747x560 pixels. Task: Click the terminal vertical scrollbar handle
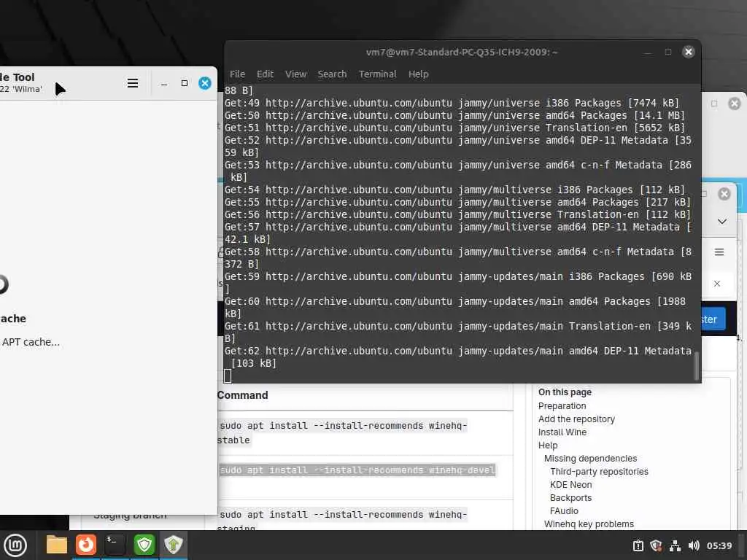point(697,366)
